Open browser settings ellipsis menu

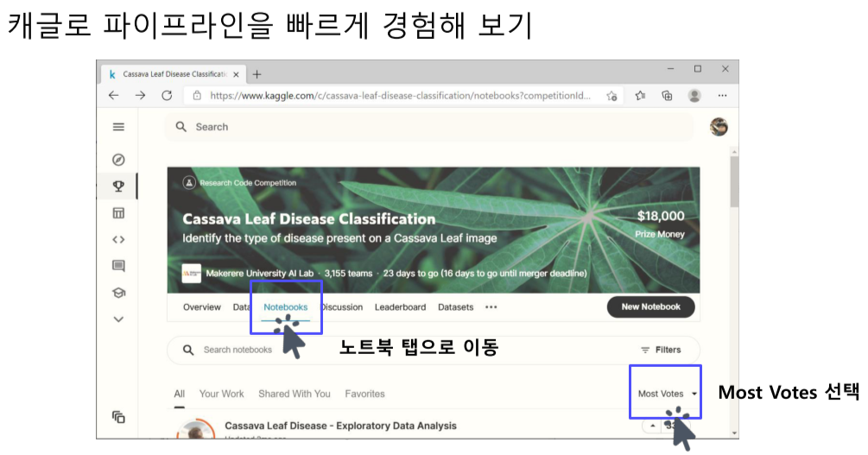tap(722, 95)
